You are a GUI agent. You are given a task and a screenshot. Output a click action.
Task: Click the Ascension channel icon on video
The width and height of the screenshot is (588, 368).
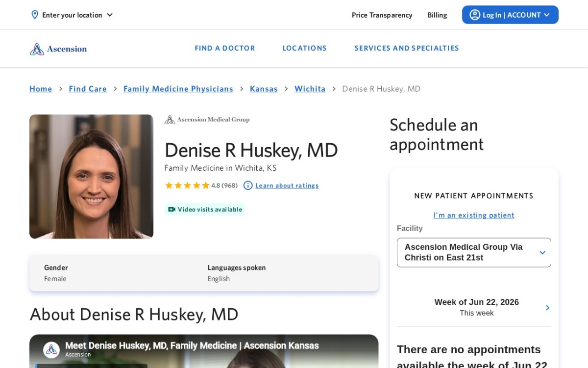[51, 350]
